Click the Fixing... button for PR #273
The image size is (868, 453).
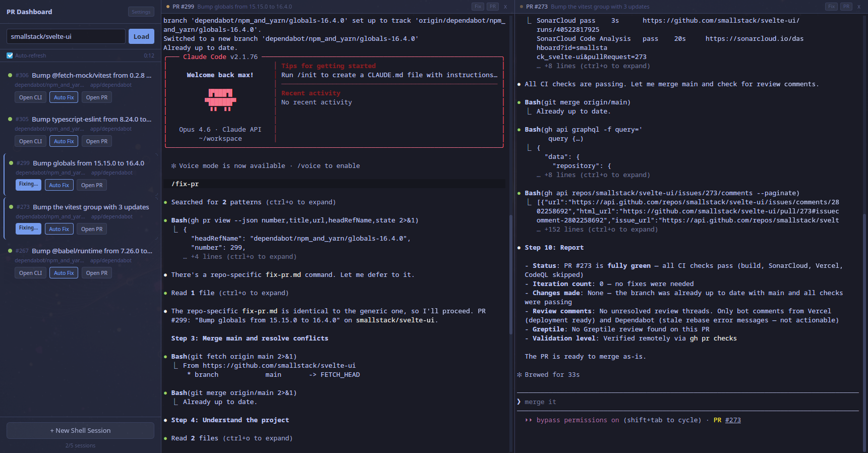click(x=28, y=229)
